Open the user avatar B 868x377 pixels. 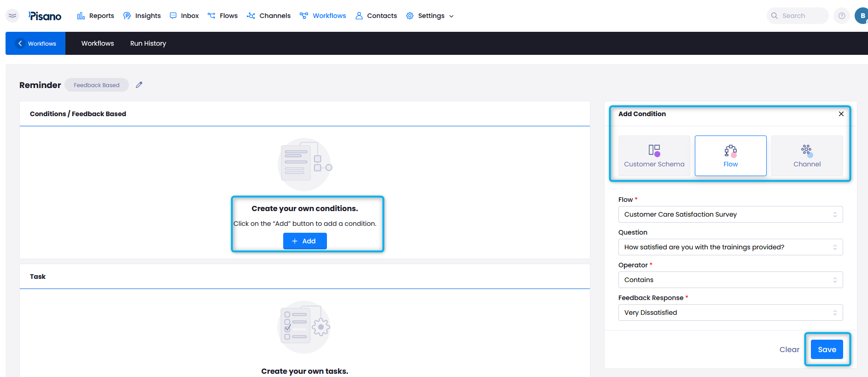pos(862,16)
